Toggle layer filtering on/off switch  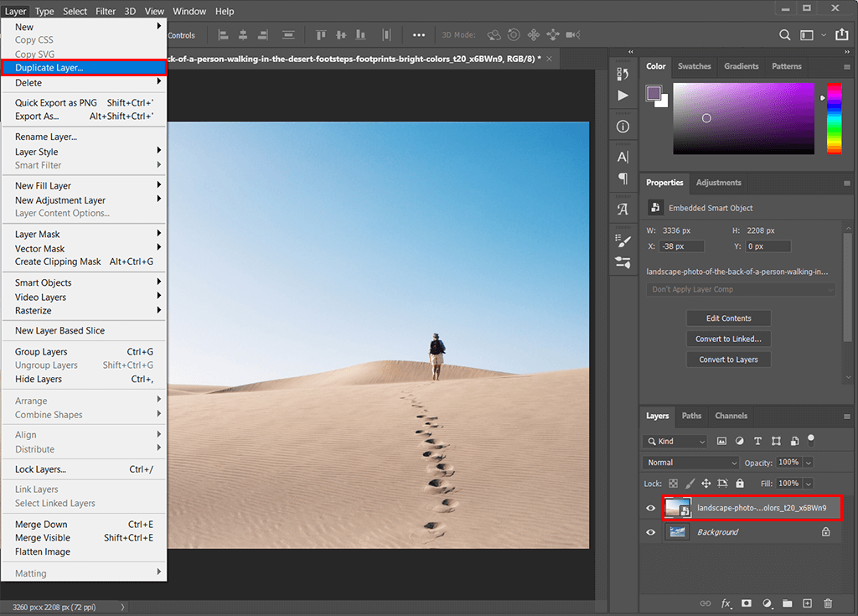[811, 440]
